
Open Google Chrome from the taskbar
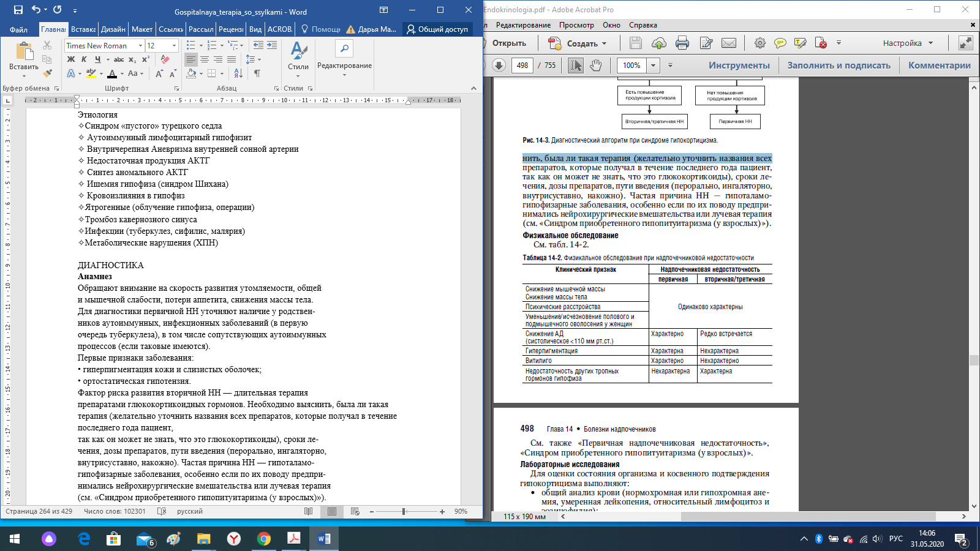coord(264,539)
